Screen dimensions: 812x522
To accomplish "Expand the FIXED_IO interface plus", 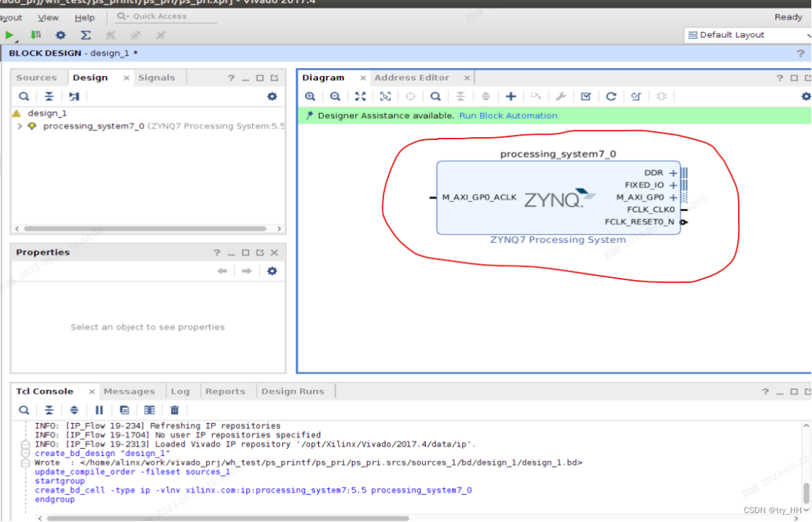I will pos(673,185).
